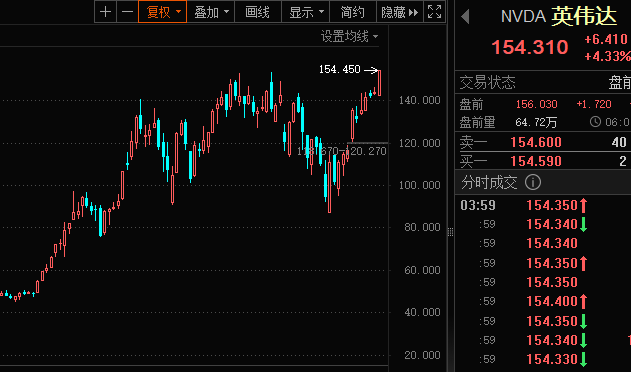Click arrow pointing to 154.450 high
631x372 pixels.
pos(371,70)
